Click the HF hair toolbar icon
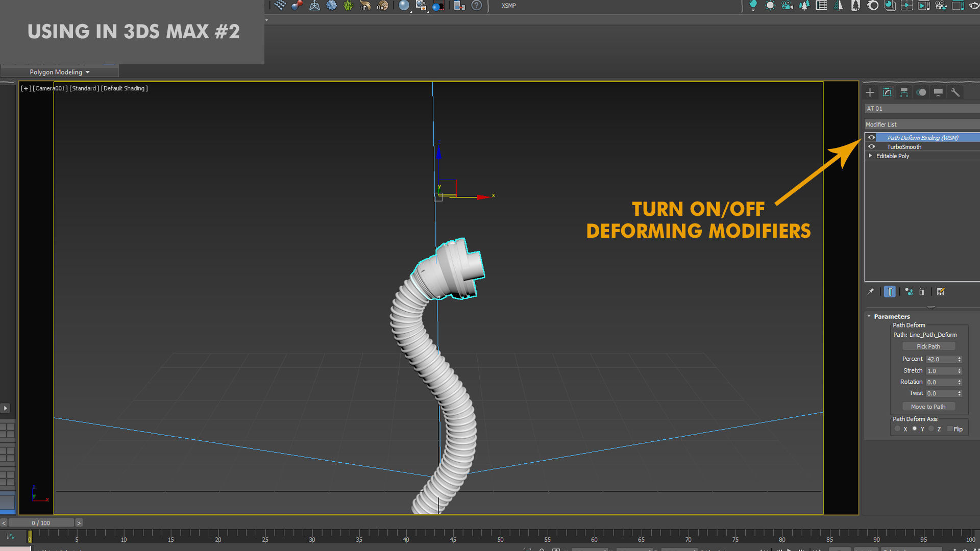The image size is (980, 551). tap(365, 6)
